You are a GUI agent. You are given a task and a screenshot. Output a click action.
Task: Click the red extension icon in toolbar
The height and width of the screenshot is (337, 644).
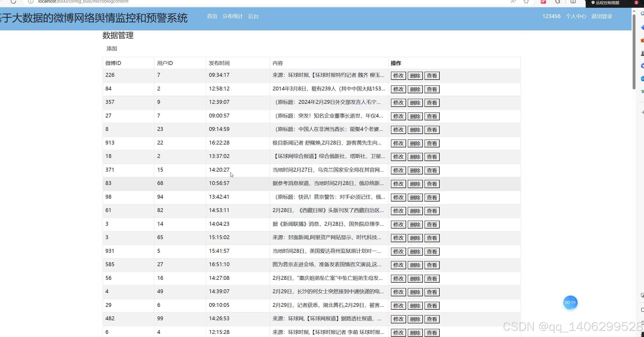point(543,2)
